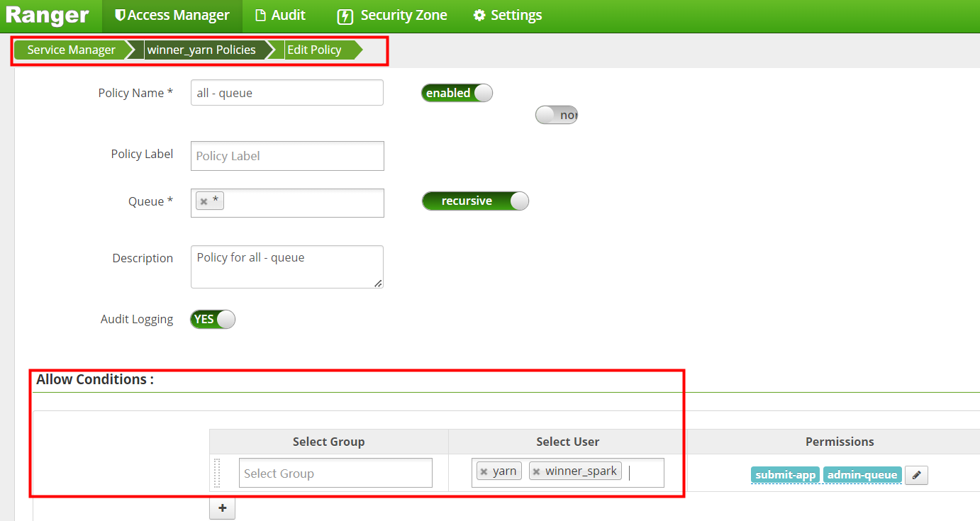Toggle the recursive switch
The image size is (980, 521).
pos(475,201)
